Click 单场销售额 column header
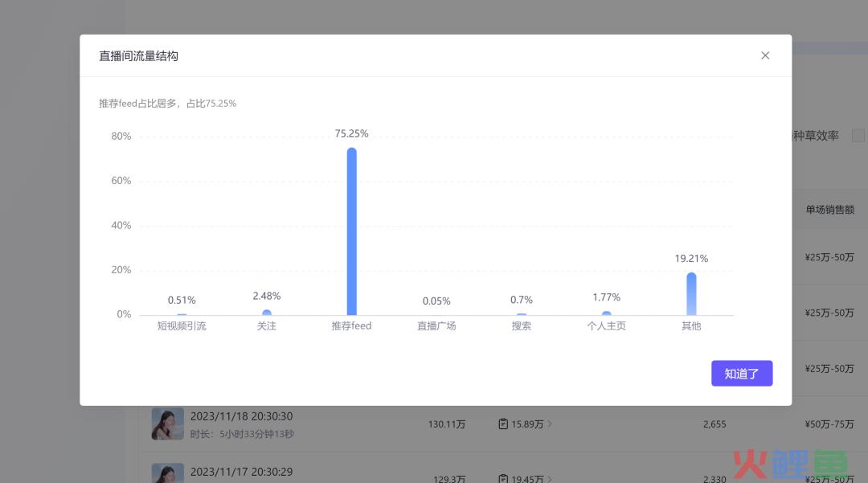The image size is (868, 483). (829, 209)
